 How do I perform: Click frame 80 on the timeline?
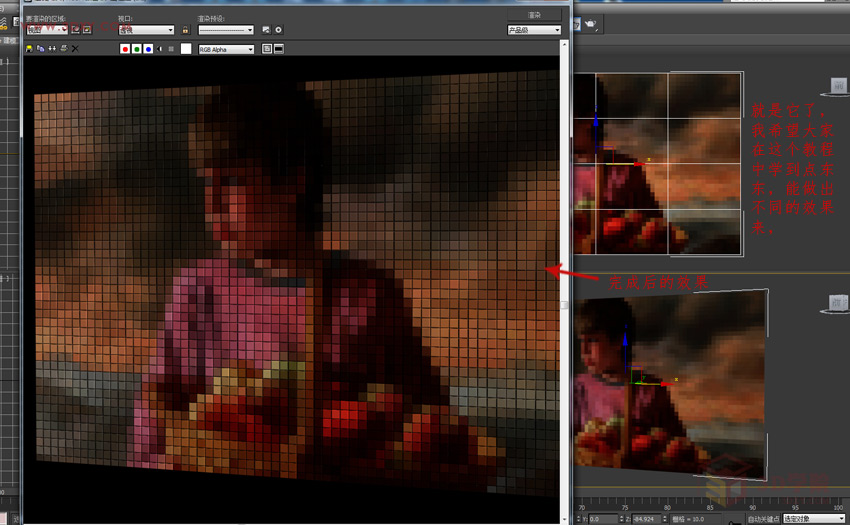click(x=667, y=508)
